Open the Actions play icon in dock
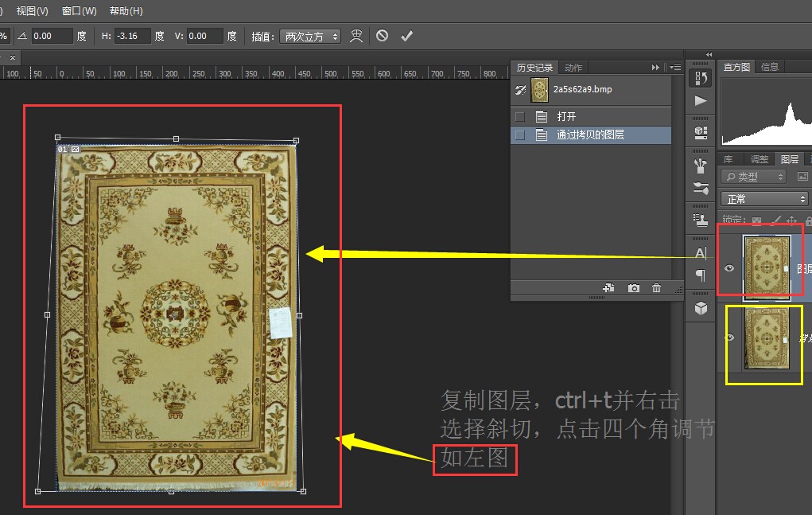The height and width of the screenshot is (515, 812). tap(701, 100)
